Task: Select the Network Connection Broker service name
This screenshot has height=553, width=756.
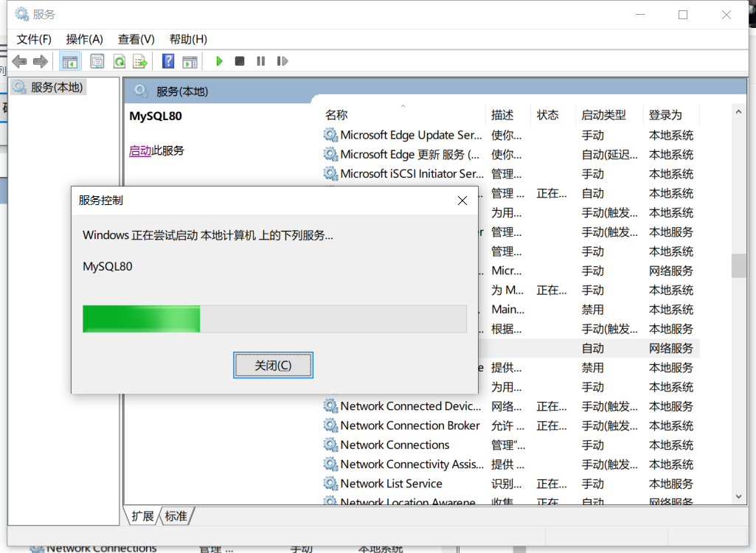Action: [x=410, y=425]
